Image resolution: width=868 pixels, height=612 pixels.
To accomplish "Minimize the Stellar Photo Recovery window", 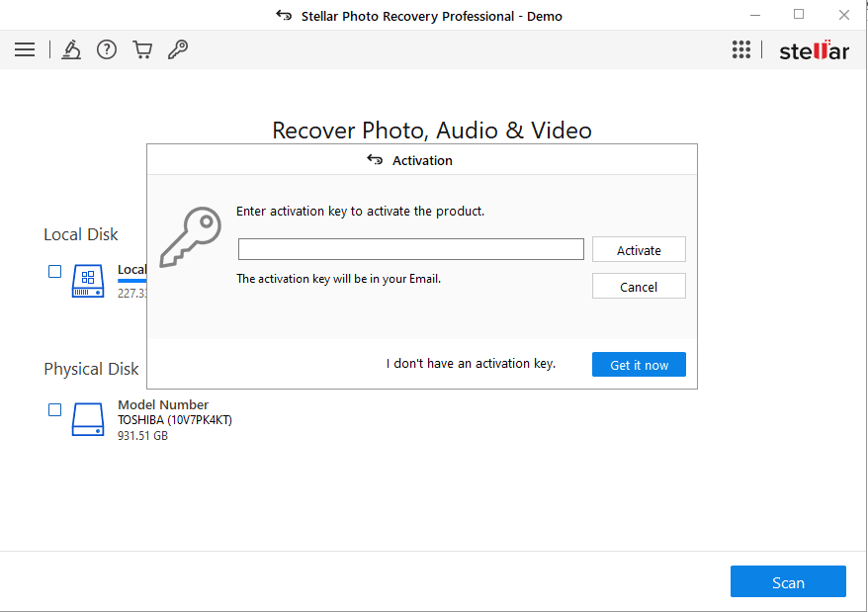I will pyautogui.click(x=753, y=15).
